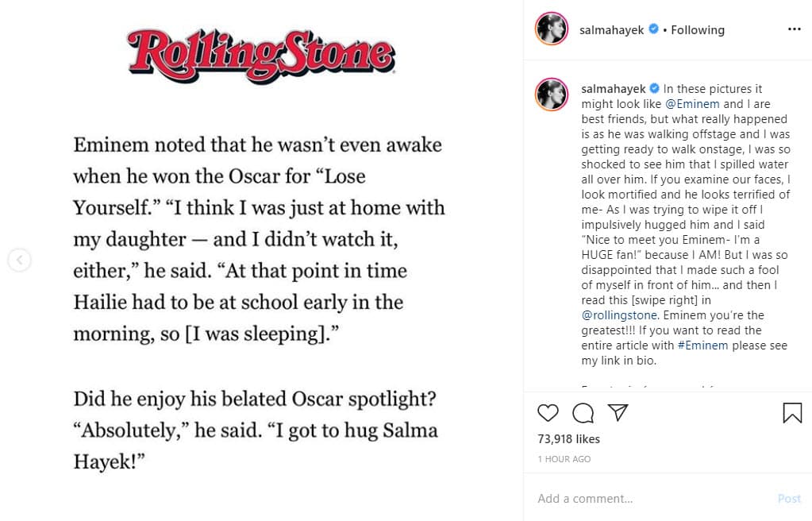Unfollow salmahayek via the Following control

[x=697, y=29]
